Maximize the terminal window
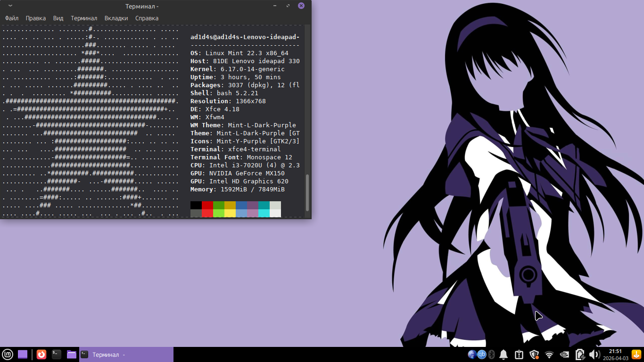The image size is (644, 362). coord(288,6)
